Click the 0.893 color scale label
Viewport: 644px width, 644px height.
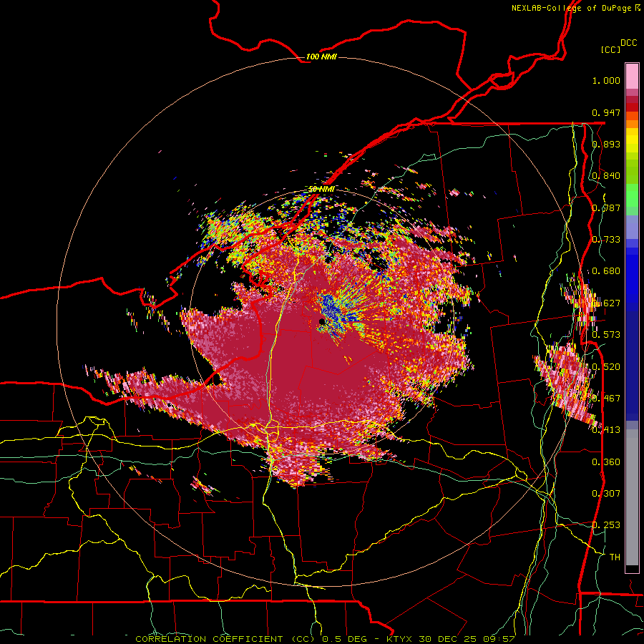606,144
